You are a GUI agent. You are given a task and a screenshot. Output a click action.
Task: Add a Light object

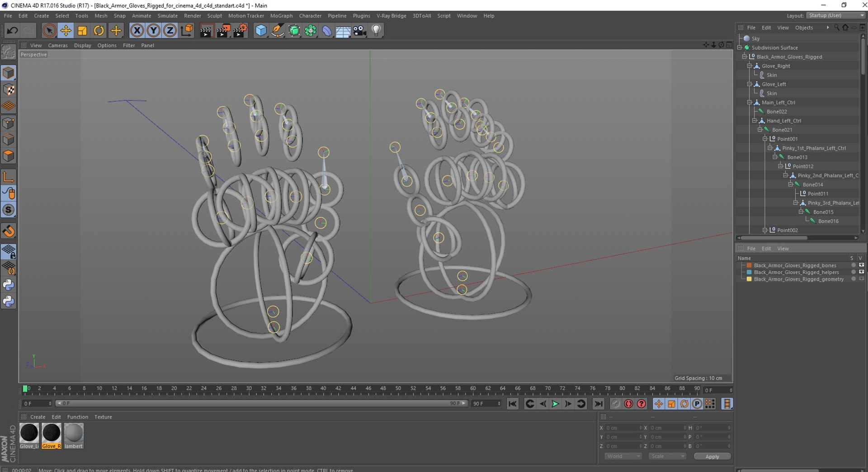376,30
